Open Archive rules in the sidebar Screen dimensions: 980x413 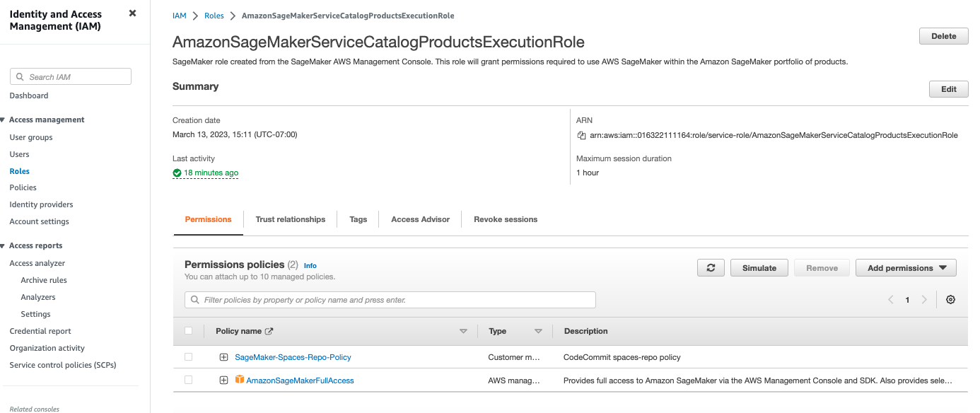pyautogui.click(x=44, y=280)
